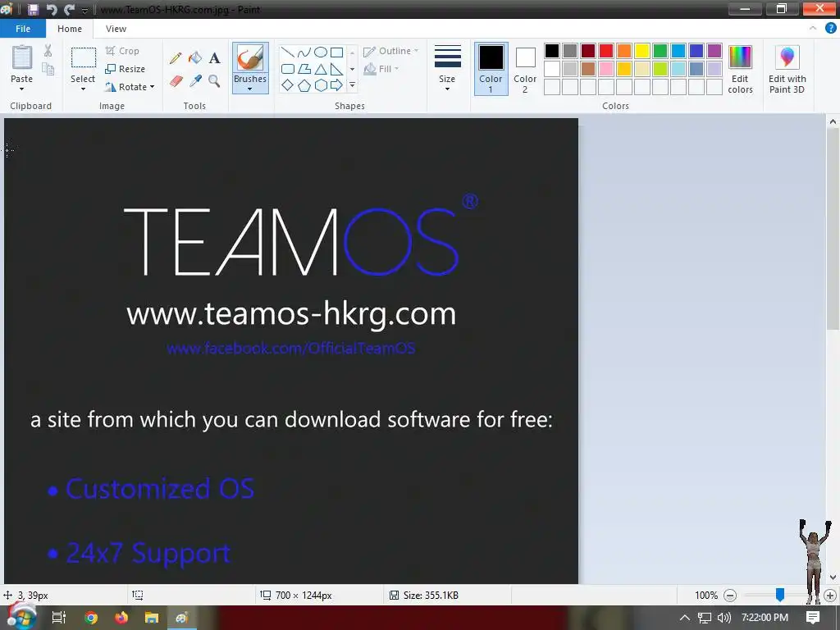
Task: Choose the Hexagon shape
Action: (x=321, y=84)
